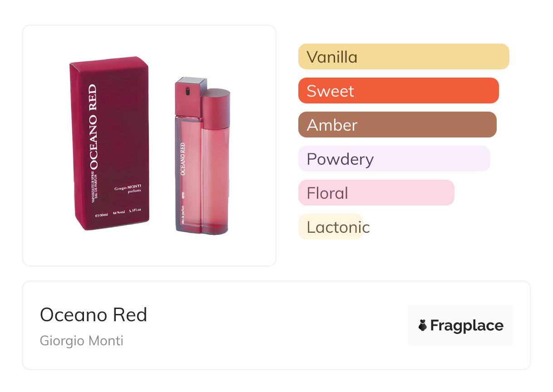
Task: Click the Fragplace wordmark text
Action: 467,326
